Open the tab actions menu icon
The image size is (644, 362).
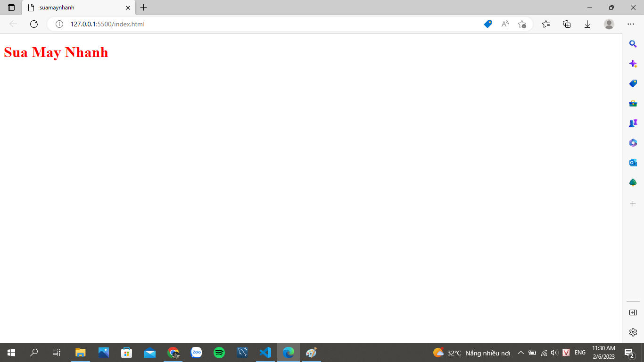pyautogui.click(x=11, y=8)
